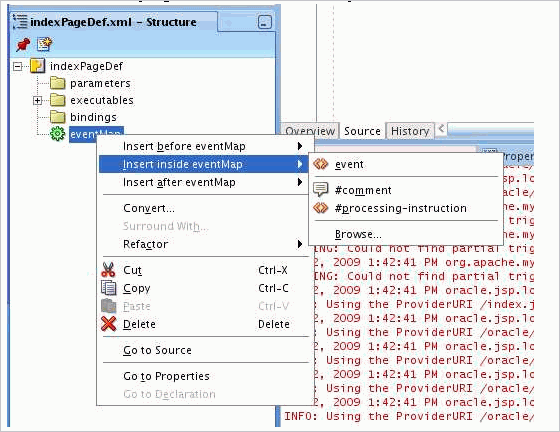Click the red pushpin freeze icon
Screen dimensions: 560x432
pyautogui.click(x=23, y=44)
